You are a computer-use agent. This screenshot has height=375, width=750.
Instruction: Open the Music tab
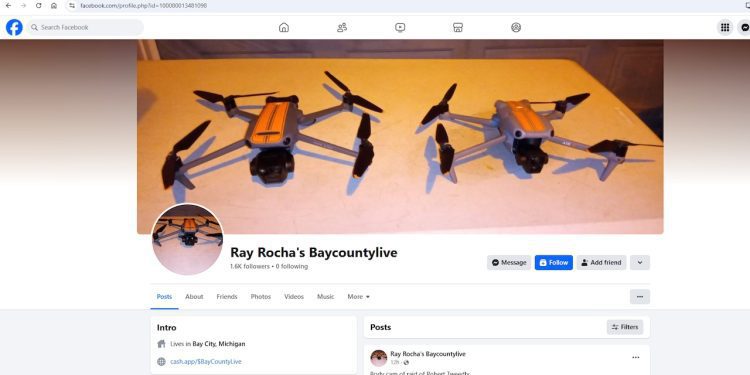[325, 297]
